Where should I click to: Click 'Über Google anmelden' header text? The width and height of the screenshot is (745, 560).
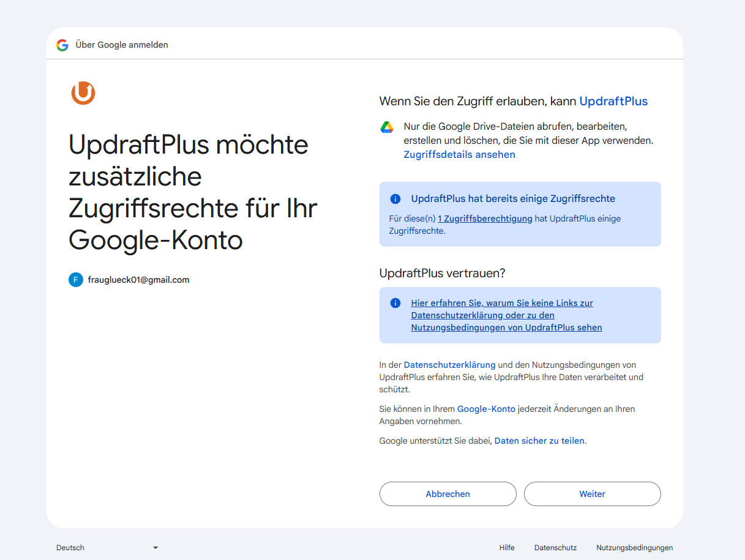(122, 45)
